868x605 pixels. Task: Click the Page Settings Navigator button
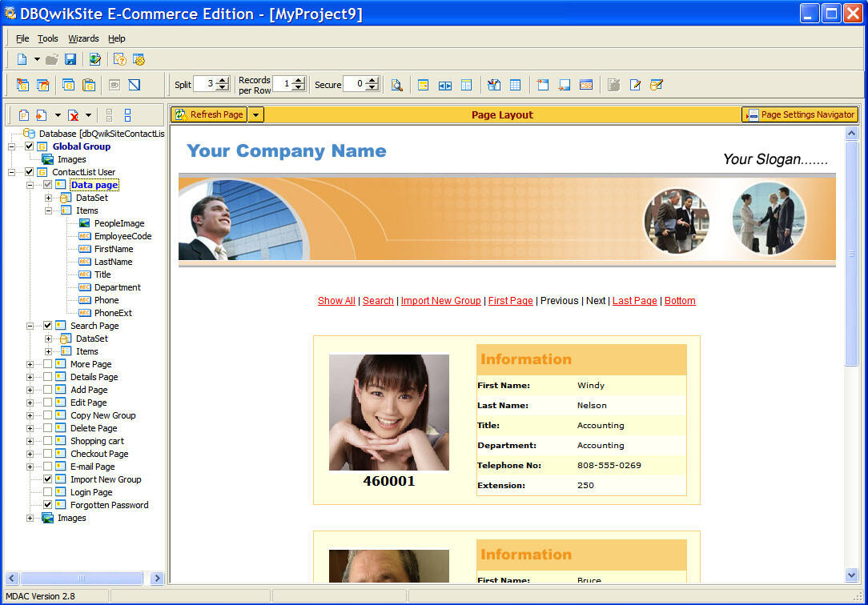click(800, 114)
